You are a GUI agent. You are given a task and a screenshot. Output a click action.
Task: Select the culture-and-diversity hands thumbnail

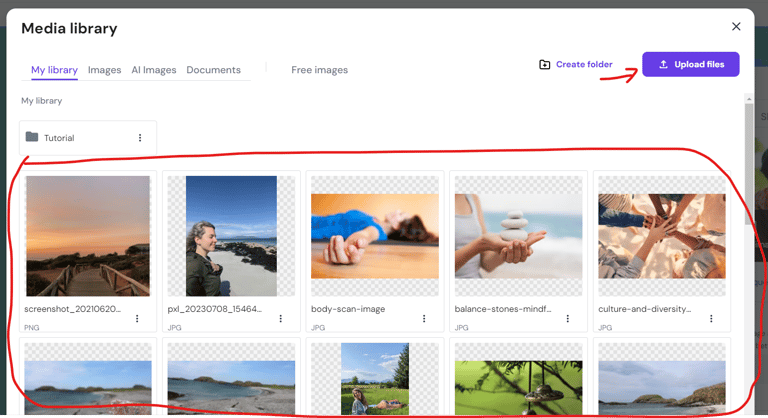[x=662, y=236]
